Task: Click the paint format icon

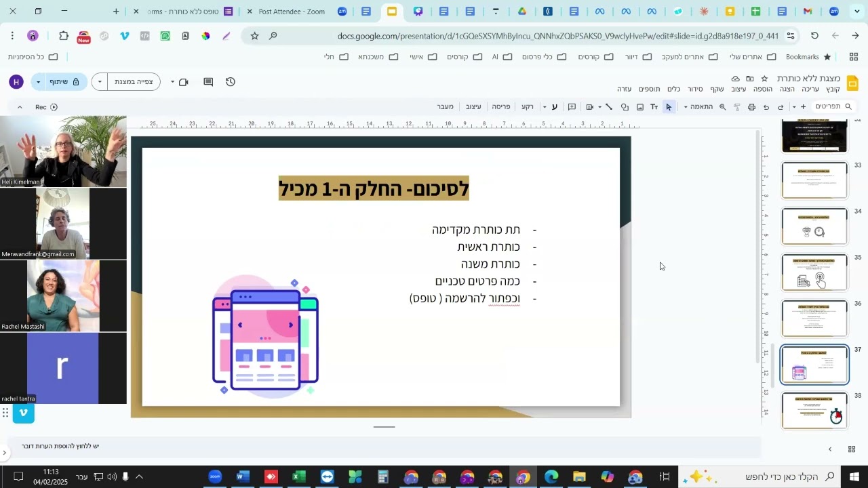Action: tap(736, 107)
